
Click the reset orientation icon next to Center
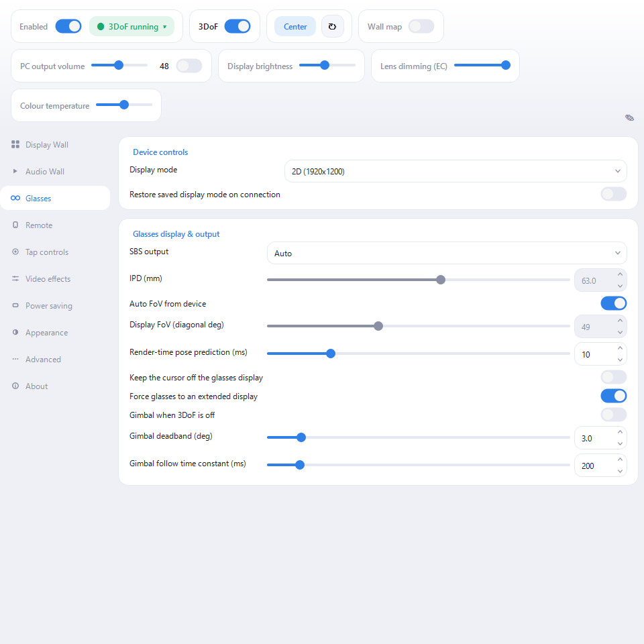332,27
